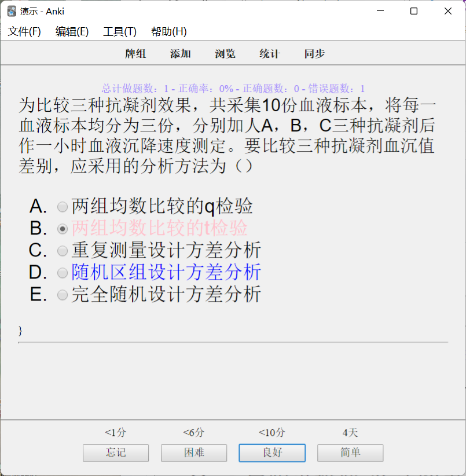Click the statistics line 总计做题数
Viewport: 466px width, 476px height.
point(233,89)
